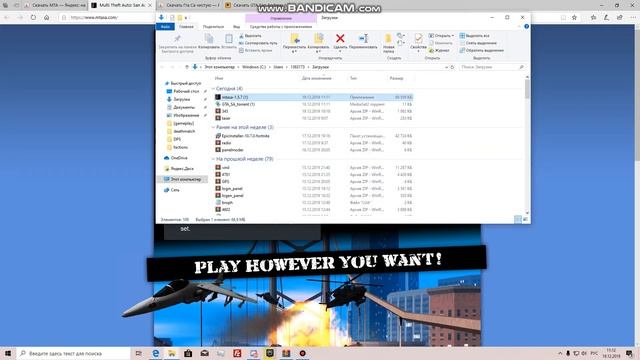Screen dimensions: 640x360
Task: Collapse the 'Ранее на этой неделе (3)' group
Action: coord(213,127)
